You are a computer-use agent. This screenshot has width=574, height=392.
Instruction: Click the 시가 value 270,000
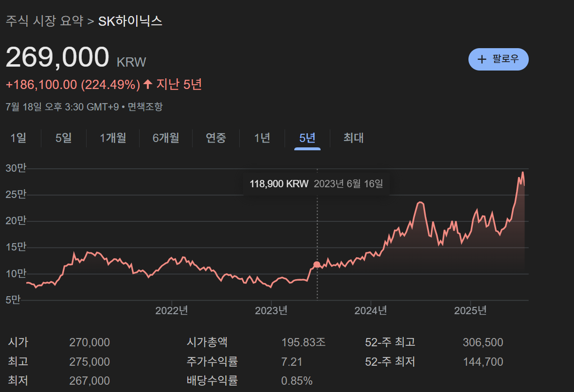90,342
